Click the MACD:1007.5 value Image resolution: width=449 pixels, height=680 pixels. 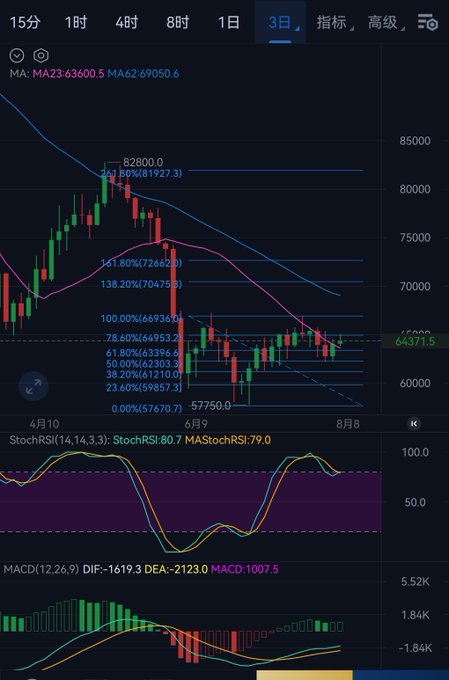click(245, 569)
